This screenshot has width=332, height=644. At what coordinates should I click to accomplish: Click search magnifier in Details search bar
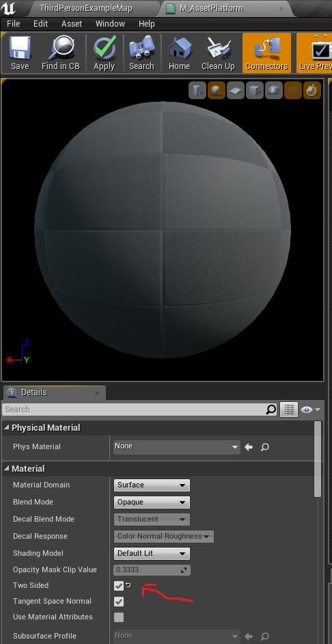coord(271,410)
